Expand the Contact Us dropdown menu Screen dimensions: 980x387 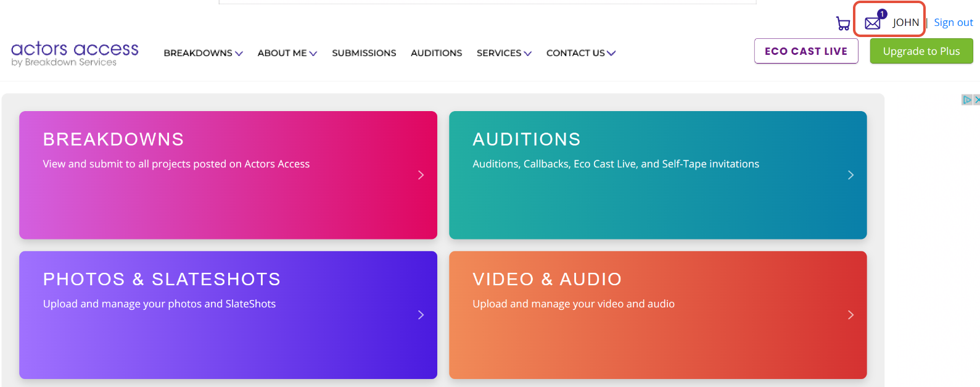click(581, 53)
